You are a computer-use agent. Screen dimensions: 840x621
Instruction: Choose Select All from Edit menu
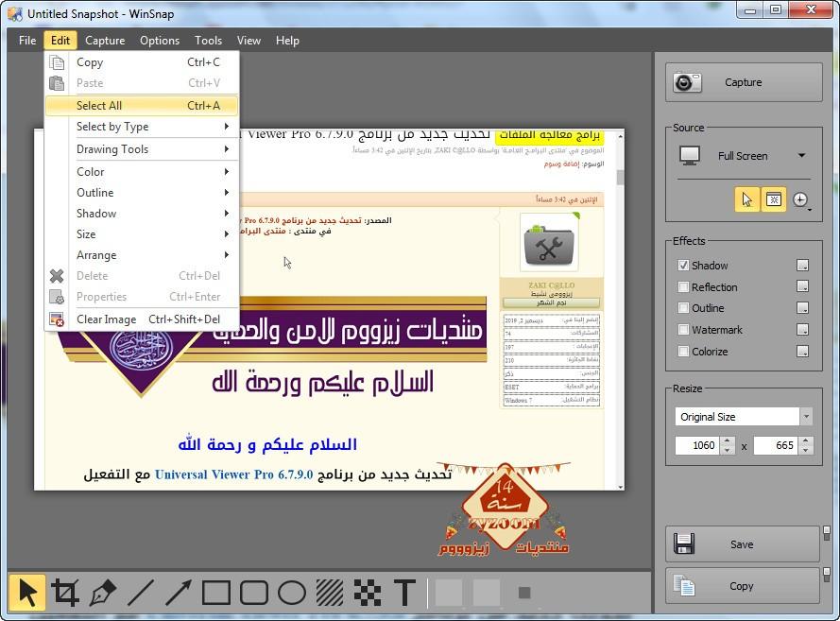[142, 106]
